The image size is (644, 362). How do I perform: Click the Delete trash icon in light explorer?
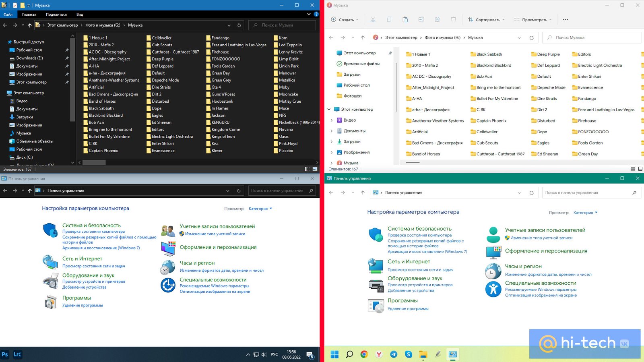453,19
